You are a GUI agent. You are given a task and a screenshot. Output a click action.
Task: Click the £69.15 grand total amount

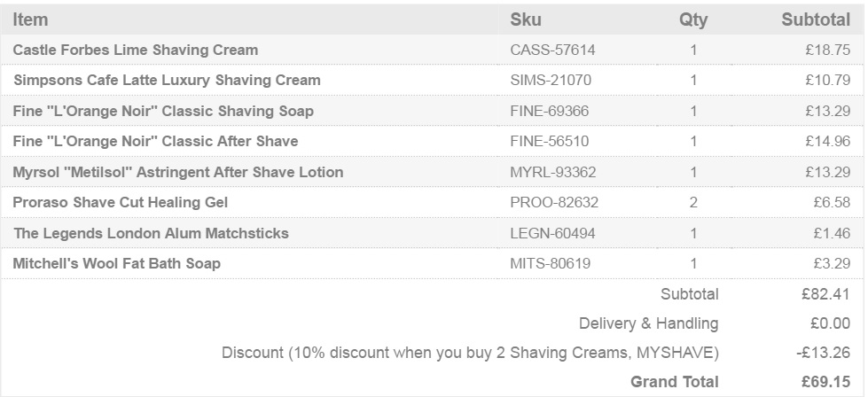coord(825,382)
